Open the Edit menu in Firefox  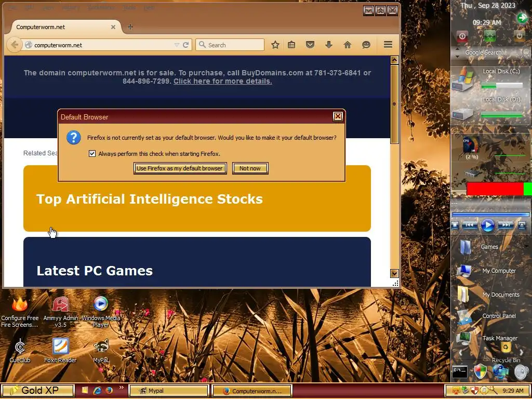pos(29,7)
